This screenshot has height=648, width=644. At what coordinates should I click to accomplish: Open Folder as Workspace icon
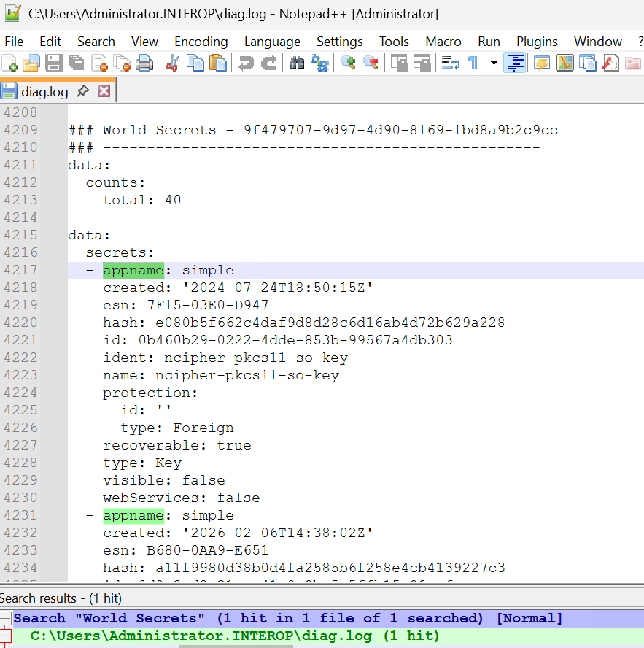(x=633, y=63)
